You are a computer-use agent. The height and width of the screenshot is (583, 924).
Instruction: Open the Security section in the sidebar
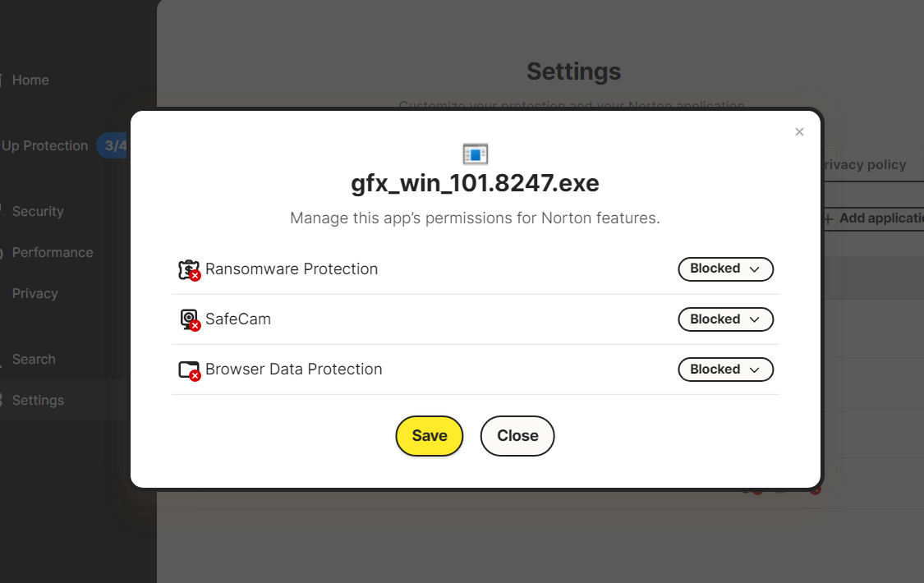pyautogui.click(x=38, y=212)
